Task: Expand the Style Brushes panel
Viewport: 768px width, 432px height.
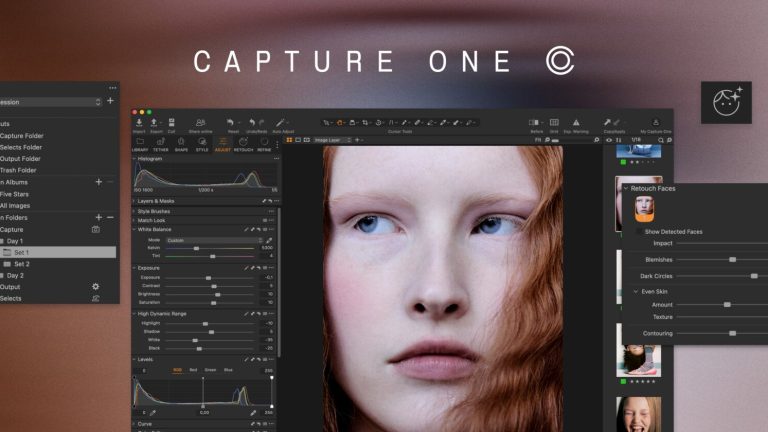Action: pos(134,211)
